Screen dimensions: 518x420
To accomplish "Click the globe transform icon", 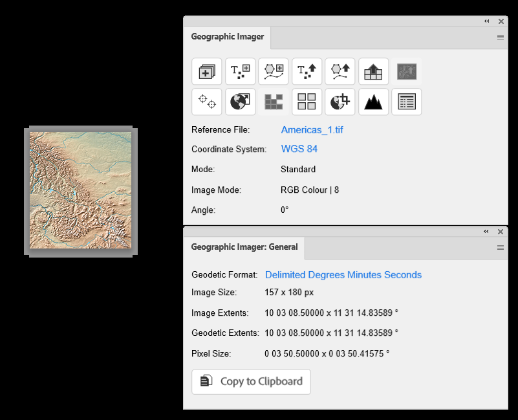I will [x=240, y=102].
